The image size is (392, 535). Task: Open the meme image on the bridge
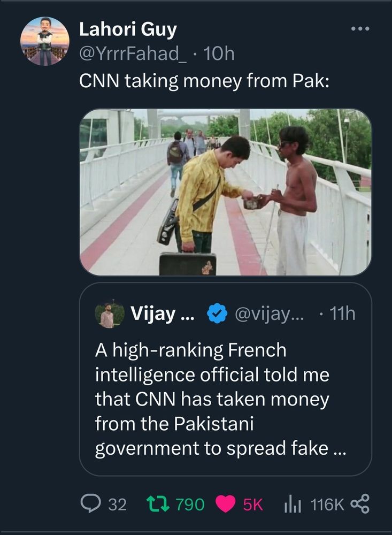tap(225, 192)
